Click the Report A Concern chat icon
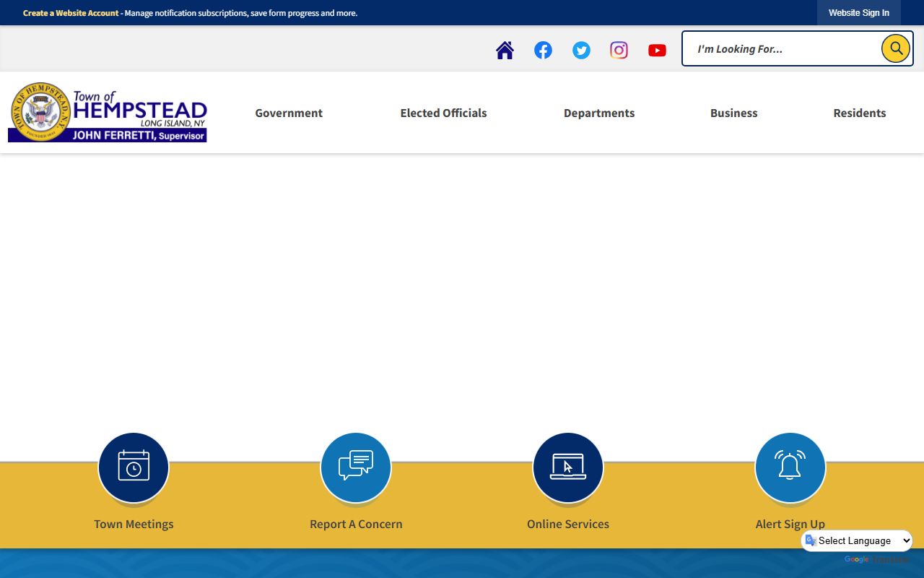The height and width of the screenshot is (578, 924). click(356, 467)
